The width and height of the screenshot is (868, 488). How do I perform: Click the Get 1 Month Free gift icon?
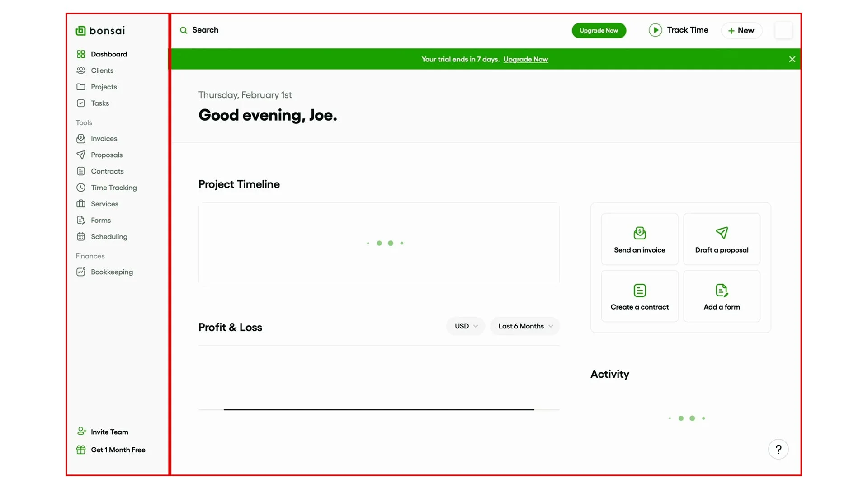pos(81,450)
